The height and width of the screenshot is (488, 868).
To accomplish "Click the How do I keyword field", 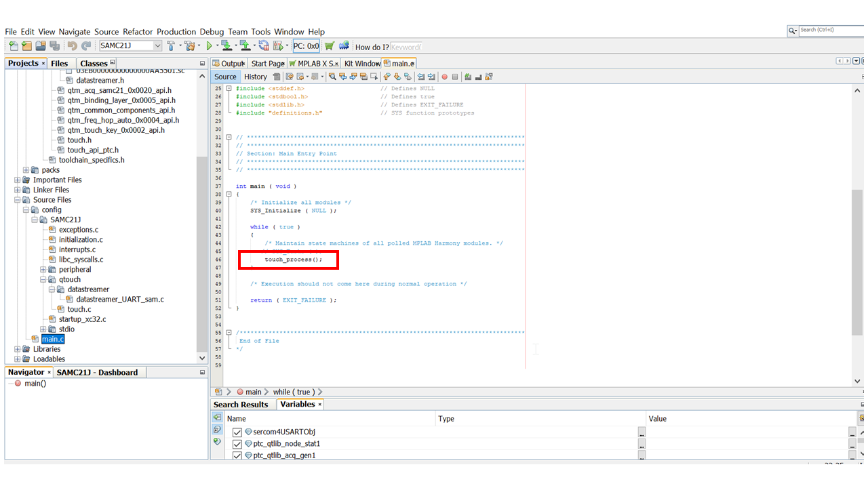I will click(406, 47).
